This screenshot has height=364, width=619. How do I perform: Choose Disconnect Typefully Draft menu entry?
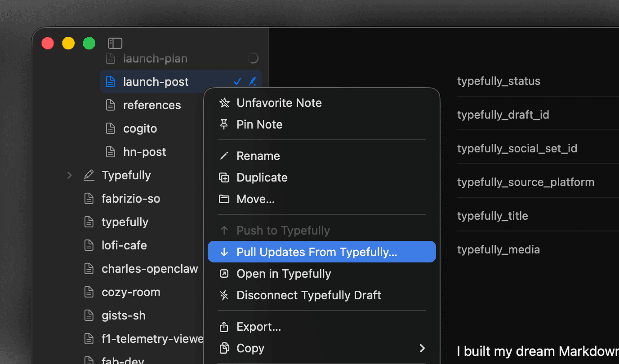322,295
